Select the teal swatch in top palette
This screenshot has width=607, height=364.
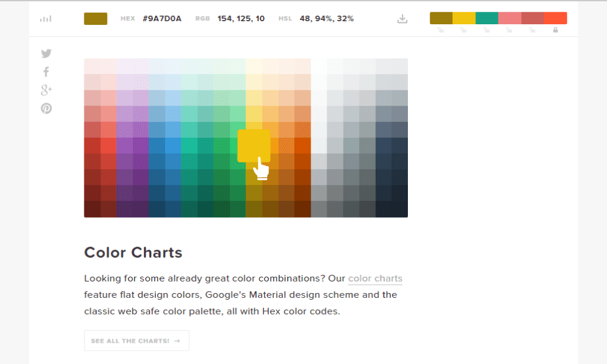coord(487,18)
